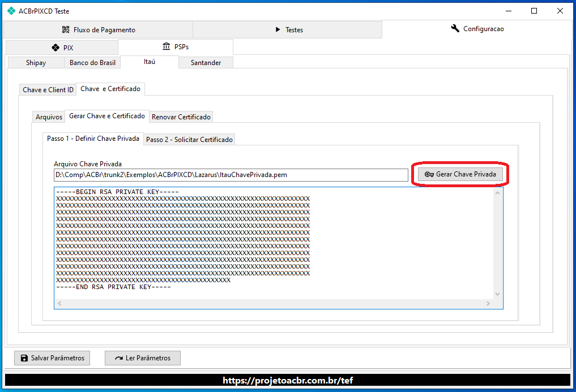Go to Passo 2 - Solicitar Certificado tab
Screen dimensions: 576x392
click(189, 140)
